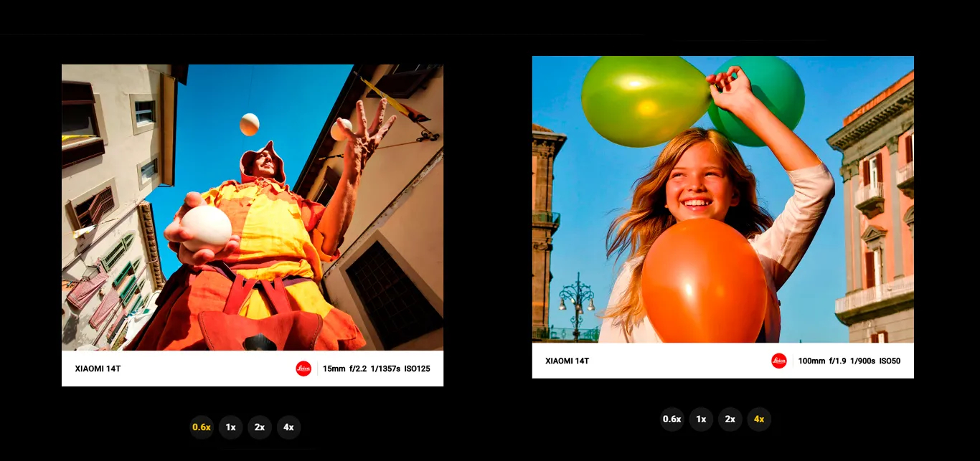Image resolution: width=980 pixels, height=461 pixels.
Task: Click the 100mm f/1.9 1/900s ISO50 text
Action: [x=849, y=361]
